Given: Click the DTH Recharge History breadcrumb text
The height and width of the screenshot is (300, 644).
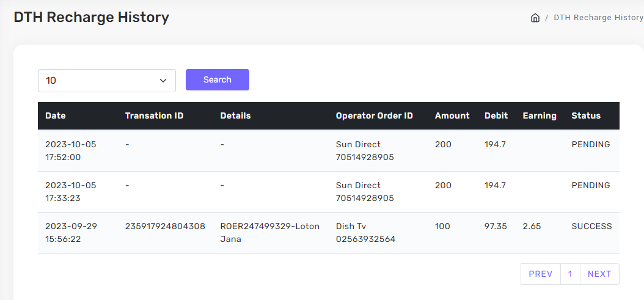Looking at the screenshot, I should point(598,18).
